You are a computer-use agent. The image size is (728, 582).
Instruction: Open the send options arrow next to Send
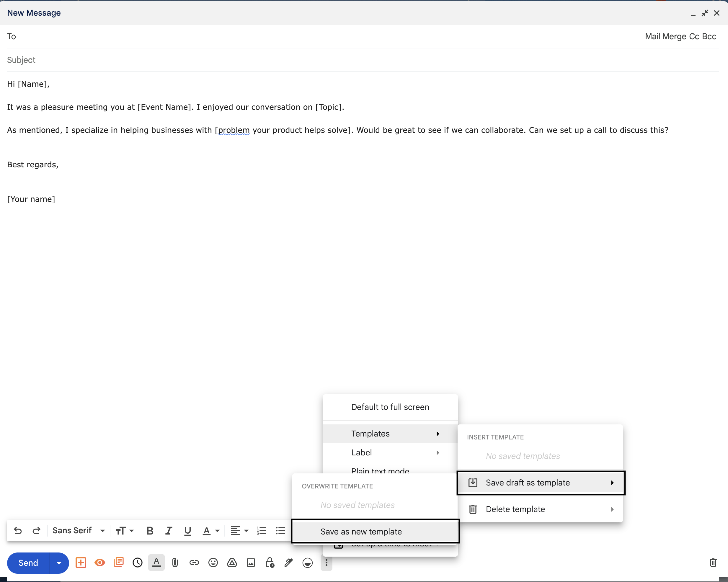pyautogui.click(x=59, y=563)
